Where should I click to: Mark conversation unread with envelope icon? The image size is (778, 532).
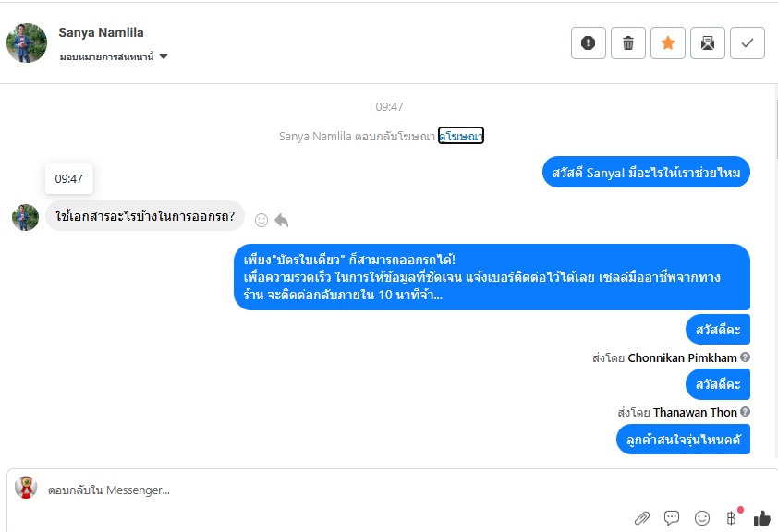(707, 43)
